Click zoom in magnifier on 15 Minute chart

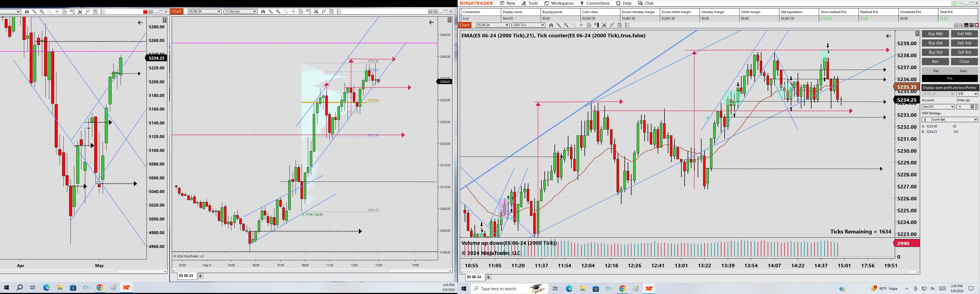tap(278, 11)
